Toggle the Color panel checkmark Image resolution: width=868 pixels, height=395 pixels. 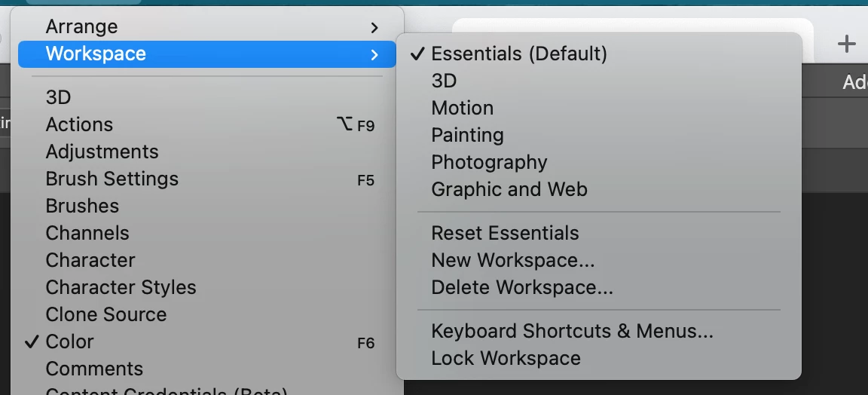click(69, 342)
